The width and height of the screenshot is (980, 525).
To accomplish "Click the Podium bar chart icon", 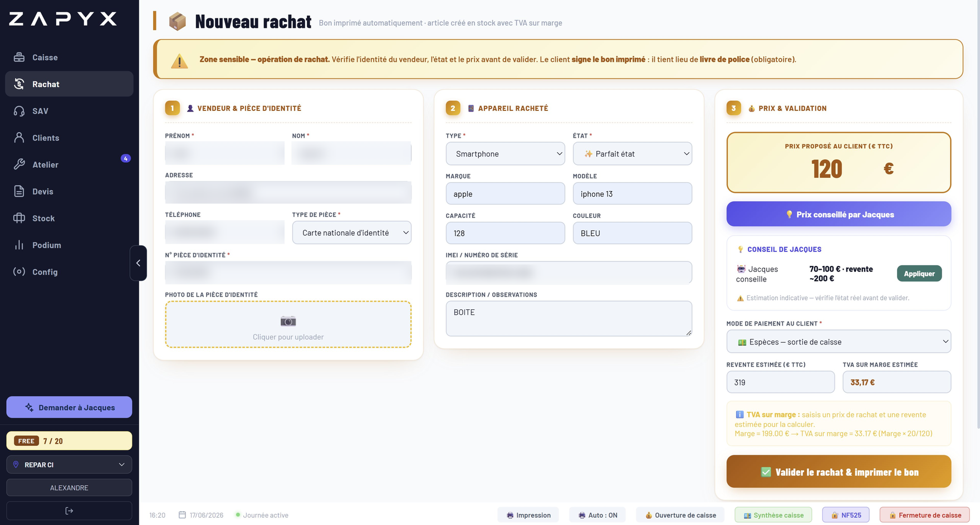I will 19,245.
